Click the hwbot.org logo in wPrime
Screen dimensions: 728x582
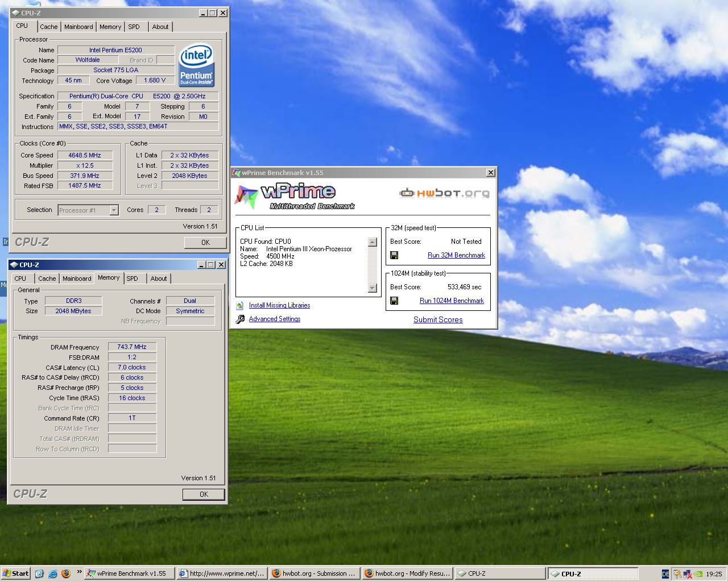(x=444, y=193)
